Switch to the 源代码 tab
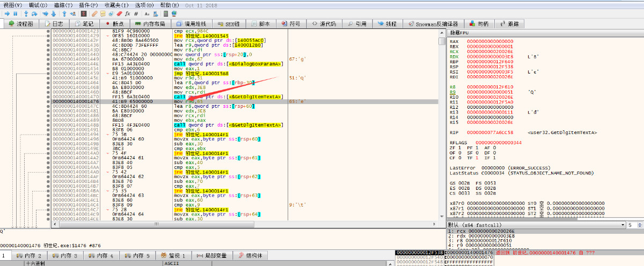644x266 pixels. [x=324, y=24]
